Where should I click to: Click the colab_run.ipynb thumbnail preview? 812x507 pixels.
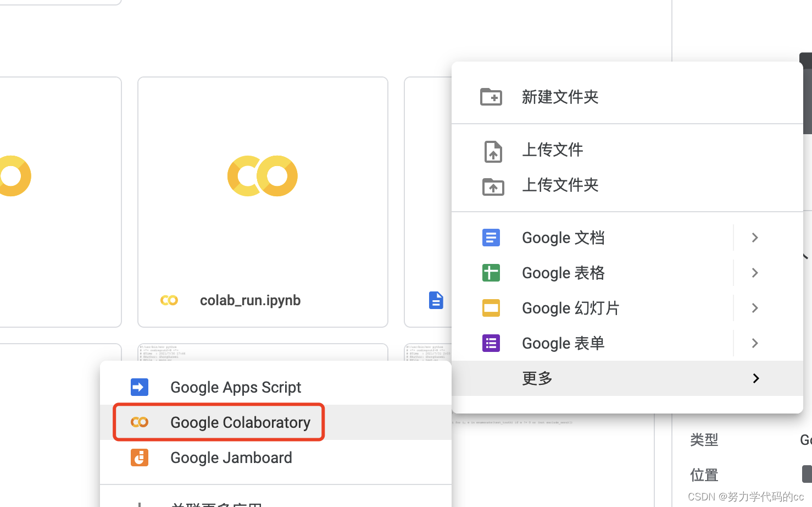[262, 176]
